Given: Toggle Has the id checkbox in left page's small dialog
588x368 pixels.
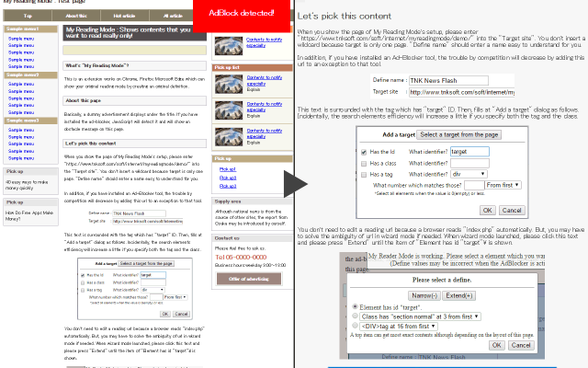Looking at the screenshot, I should tap(83, 275).
